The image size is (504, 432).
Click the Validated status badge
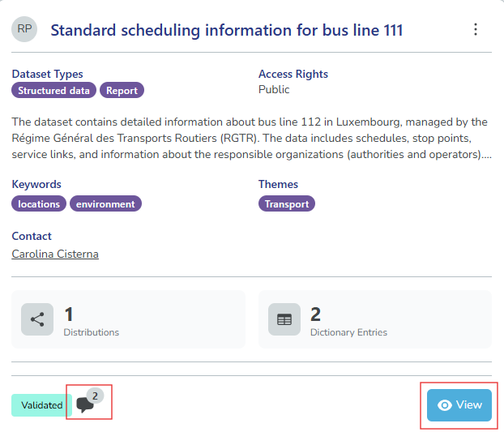[41, 405]
